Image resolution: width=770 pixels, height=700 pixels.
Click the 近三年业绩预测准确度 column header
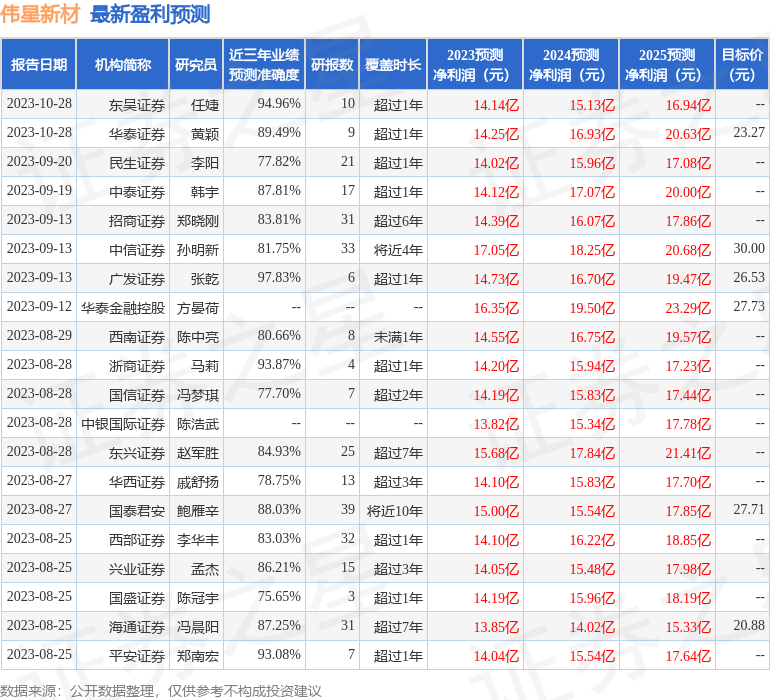264,64
